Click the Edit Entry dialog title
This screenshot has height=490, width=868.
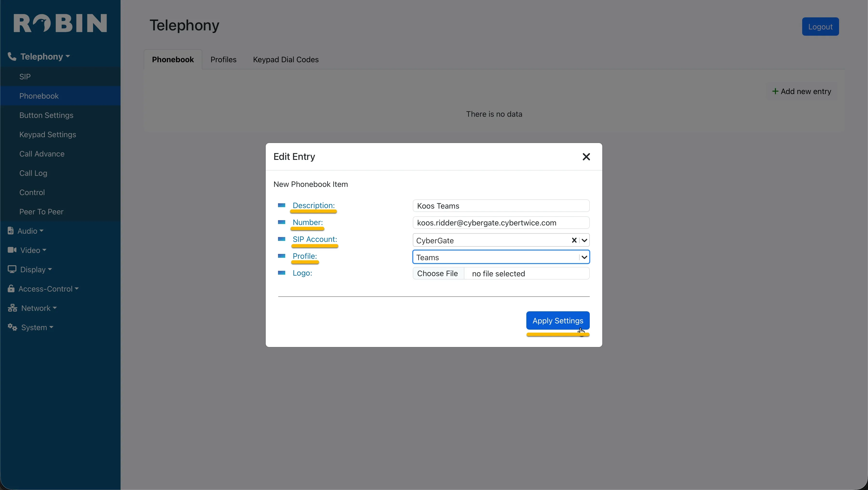(294, 156)
